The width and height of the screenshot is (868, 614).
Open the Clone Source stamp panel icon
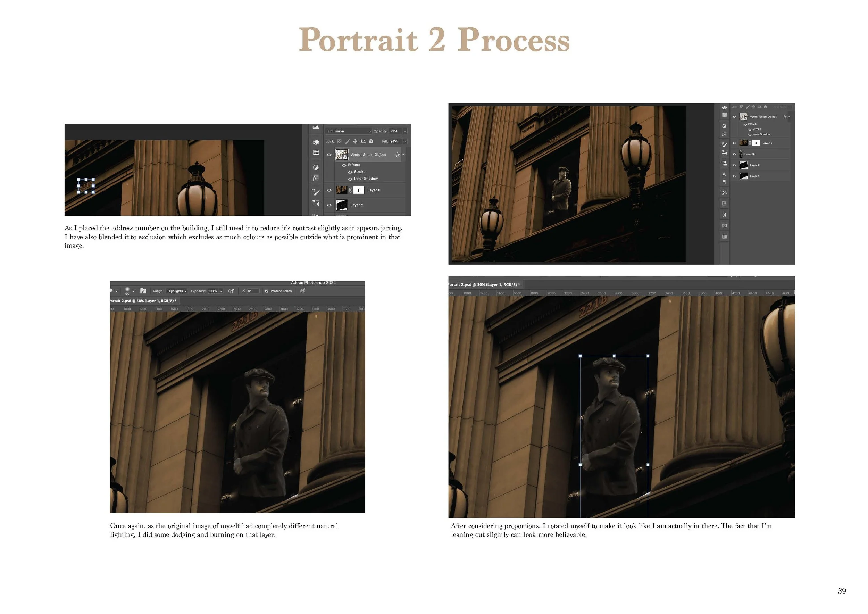(x=724, y=163)
